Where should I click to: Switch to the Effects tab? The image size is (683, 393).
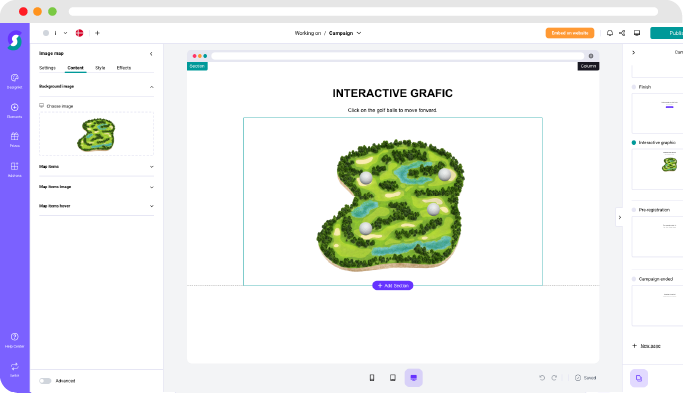click(x=124, y=68)
